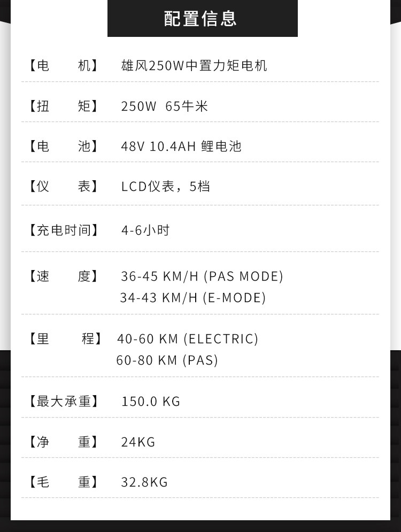Select the 【充电时间】 label
This screenshot has width=401, height=532.
pyautogui.click(x=63, y=230)
